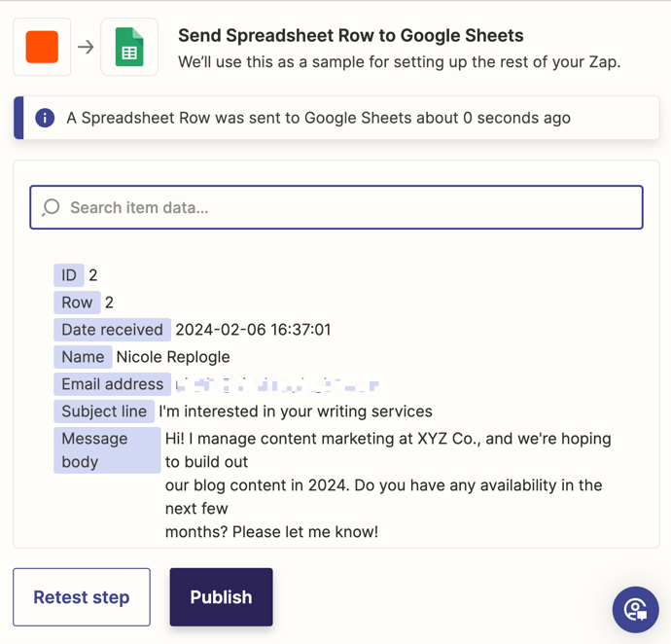Click the blue info icon in banner
Image resolution: width=671 pixels, height=644 pixels.
[45, 118]
